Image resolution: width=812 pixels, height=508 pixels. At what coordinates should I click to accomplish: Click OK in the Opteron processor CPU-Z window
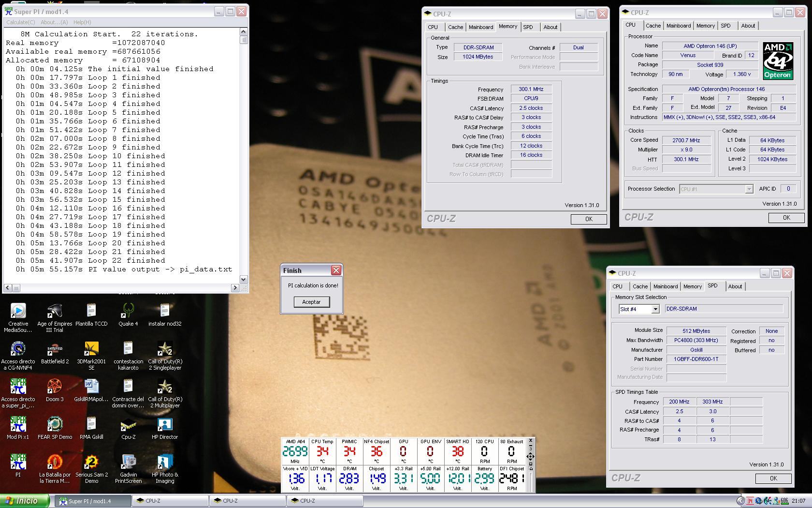click(x=786, y=218)
